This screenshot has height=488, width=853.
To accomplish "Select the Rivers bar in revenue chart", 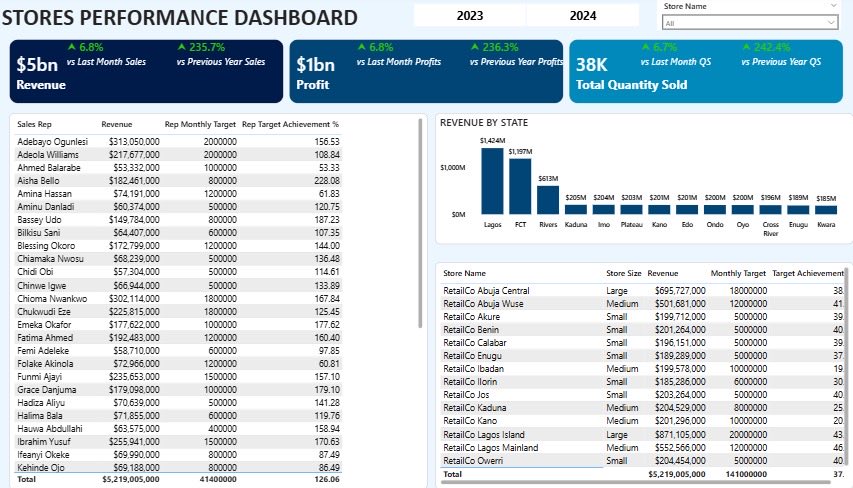I will tap(548, 200).
